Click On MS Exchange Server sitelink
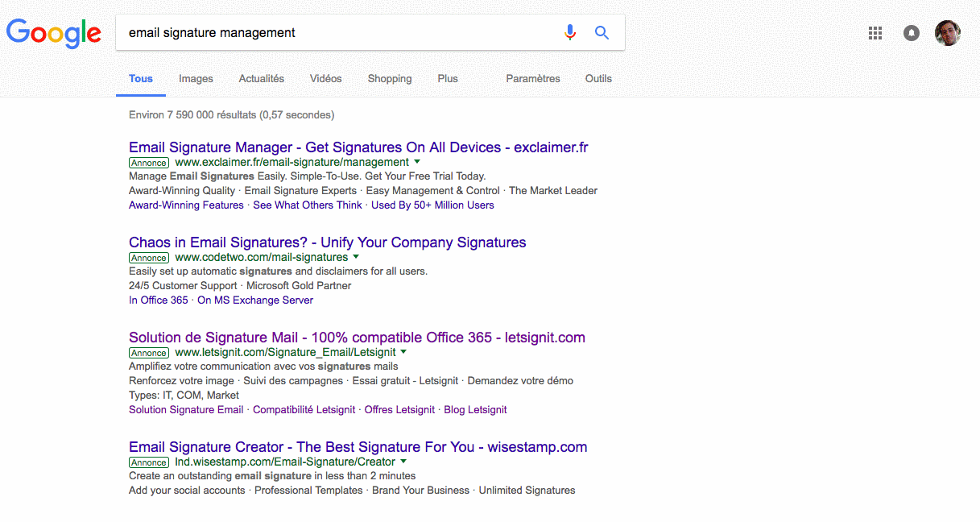 [255, 300]
